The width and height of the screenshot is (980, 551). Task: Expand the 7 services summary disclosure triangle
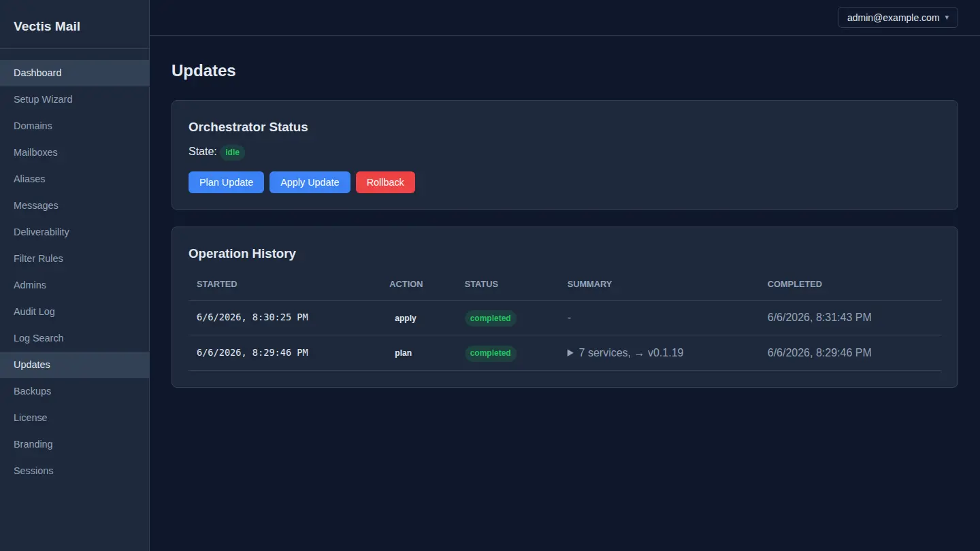click(570, 353)
